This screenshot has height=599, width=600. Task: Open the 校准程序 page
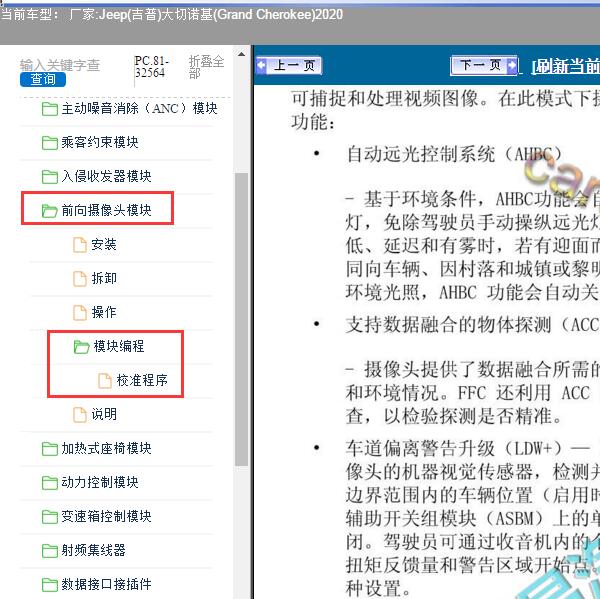(x=142, y=380)
